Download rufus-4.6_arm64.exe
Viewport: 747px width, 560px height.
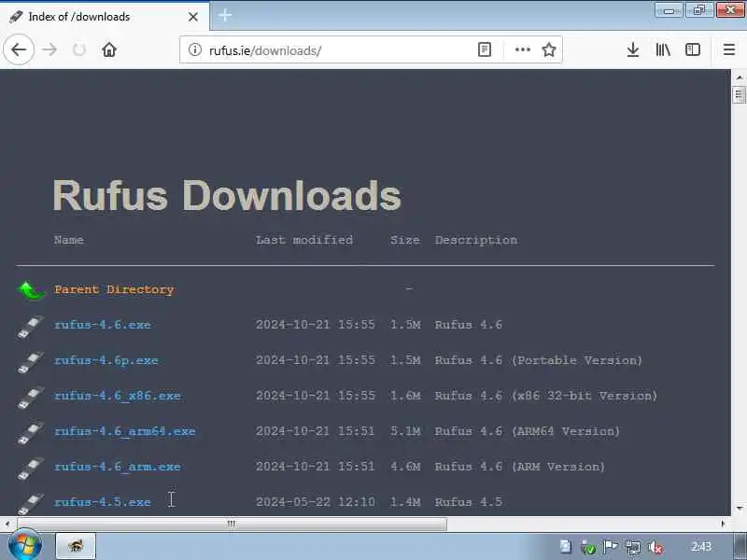(125, 431)
